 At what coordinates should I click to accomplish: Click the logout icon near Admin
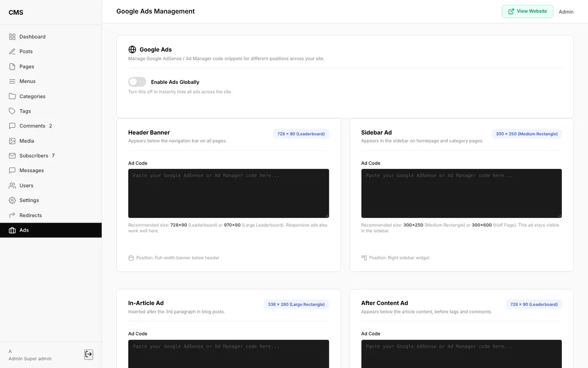pos(89,354)
